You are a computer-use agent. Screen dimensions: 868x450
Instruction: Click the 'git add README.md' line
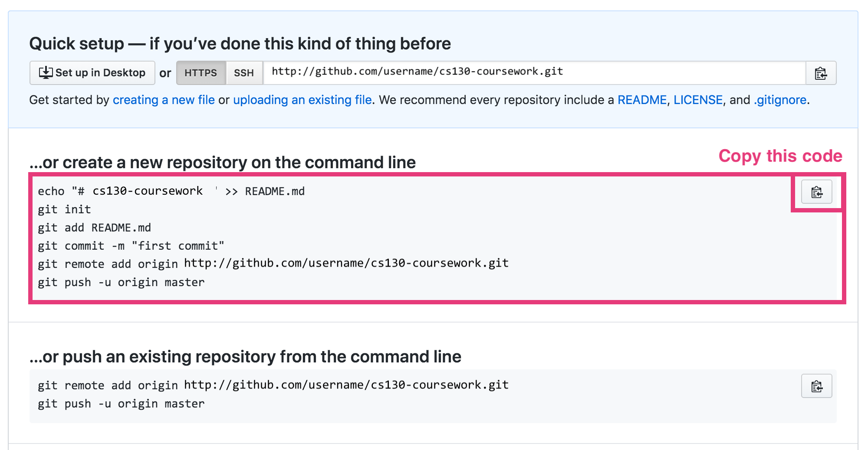point(94,228)
